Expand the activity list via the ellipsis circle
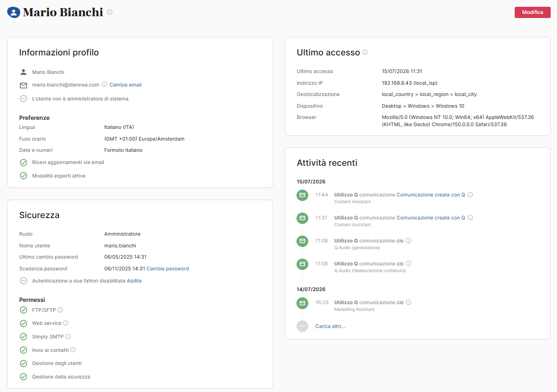Screen dimensions: 557x392 coord(302,326)
